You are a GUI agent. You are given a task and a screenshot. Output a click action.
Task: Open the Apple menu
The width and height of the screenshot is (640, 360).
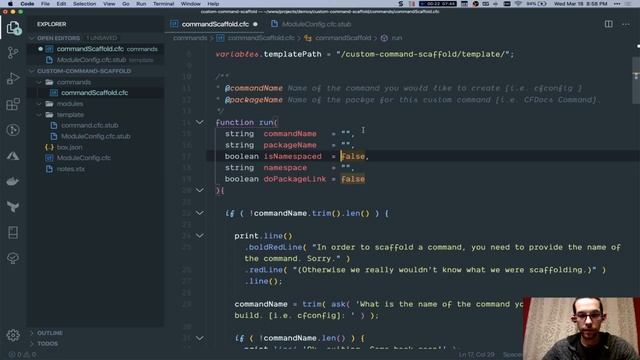(10, 4)
